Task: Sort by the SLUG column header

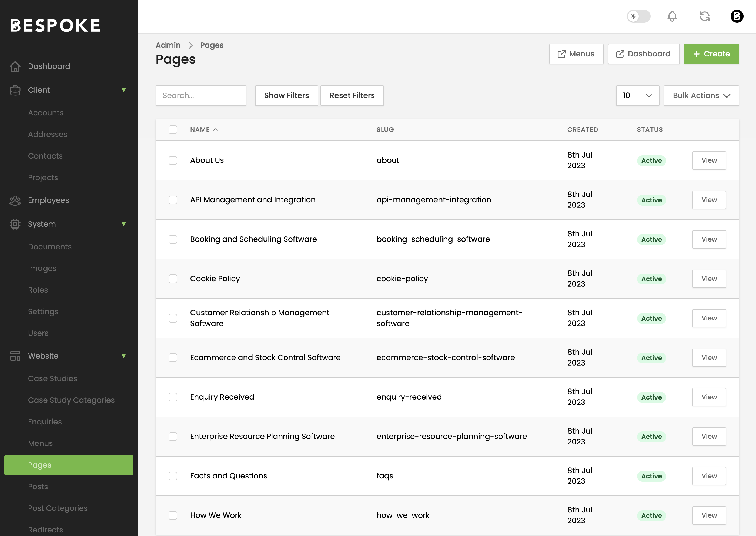Action: click(x=385, y=130)
